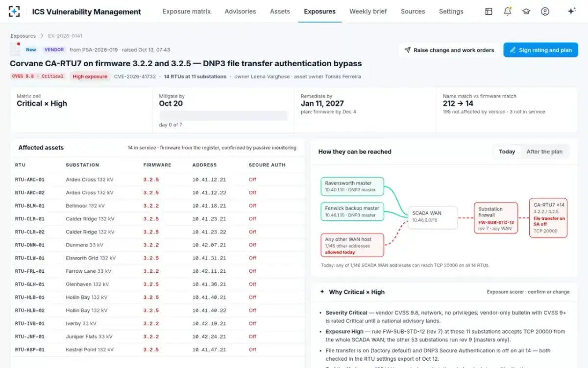Select RTU-CLR-01 in the asset table
The image size is (588, 368).
[158, 219]
